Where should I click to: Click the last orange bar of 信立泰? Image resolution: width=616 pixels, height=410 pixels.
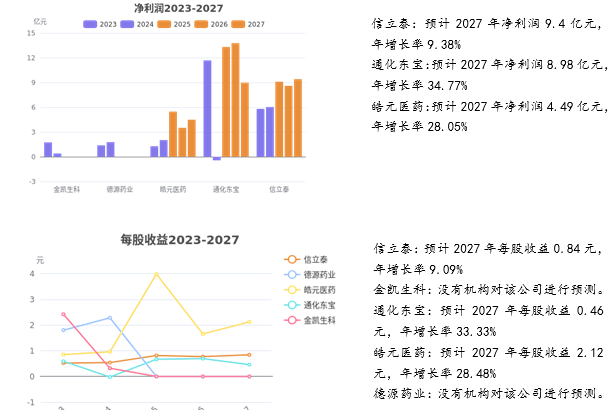298,118
